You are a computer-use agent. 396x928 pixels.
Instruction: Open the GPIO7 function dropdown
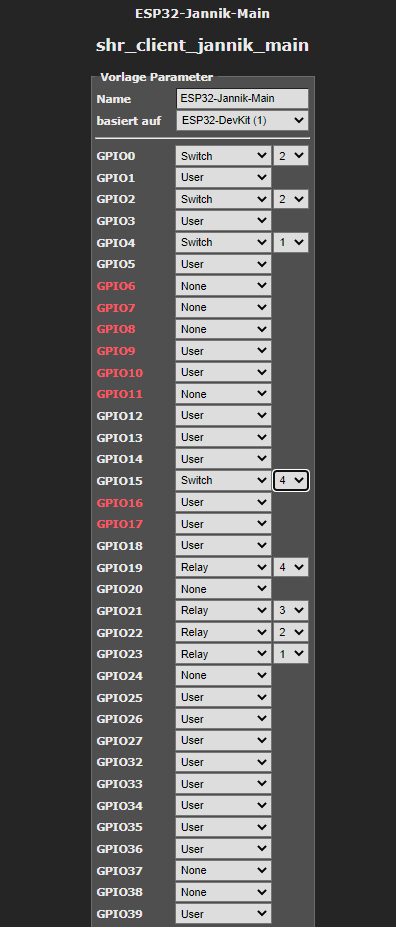click(224, 308)
